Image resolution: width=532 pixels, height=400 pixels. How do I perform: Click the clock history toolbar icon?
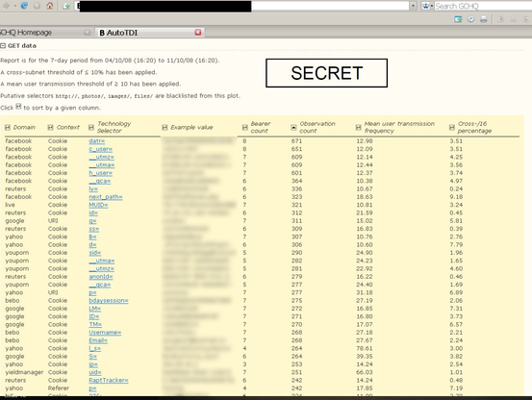tap(470, 19)
